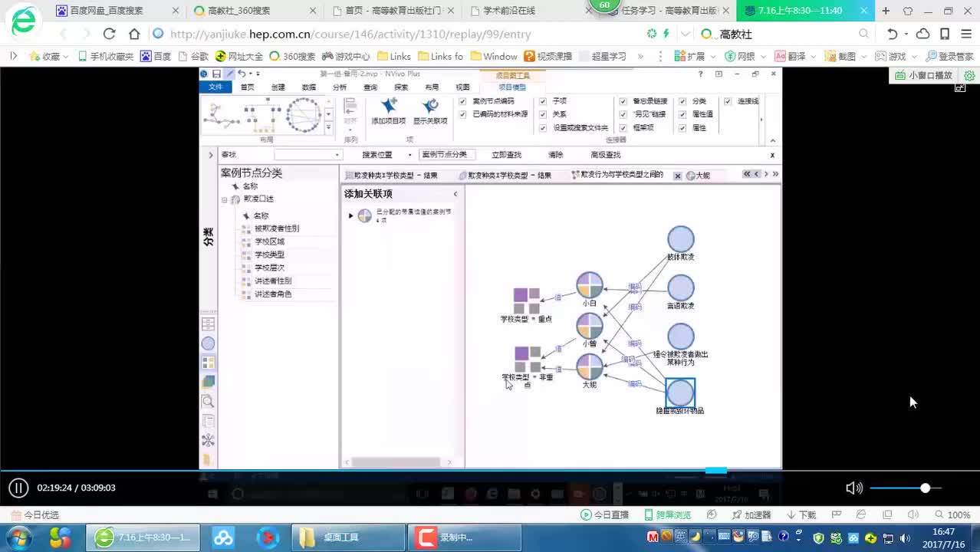Click the 添加关联项 panel horizontal scrollbar

coord(396,462)
